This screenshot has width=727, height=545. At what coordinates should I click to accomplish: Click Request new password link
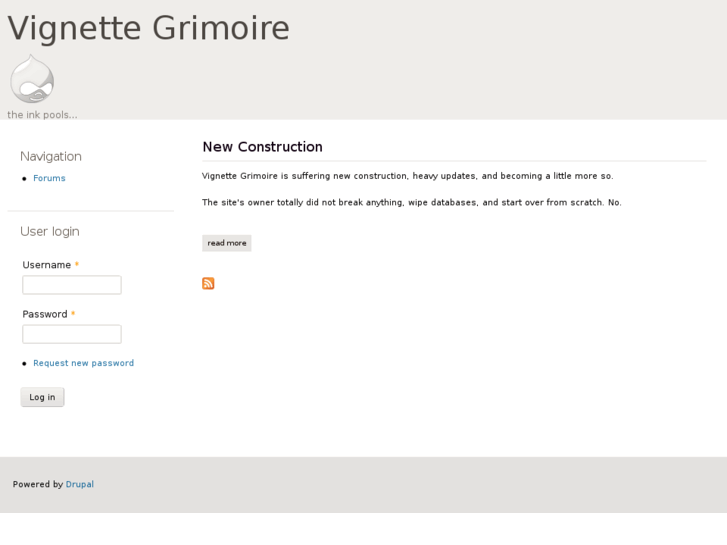tap(83, 363)
